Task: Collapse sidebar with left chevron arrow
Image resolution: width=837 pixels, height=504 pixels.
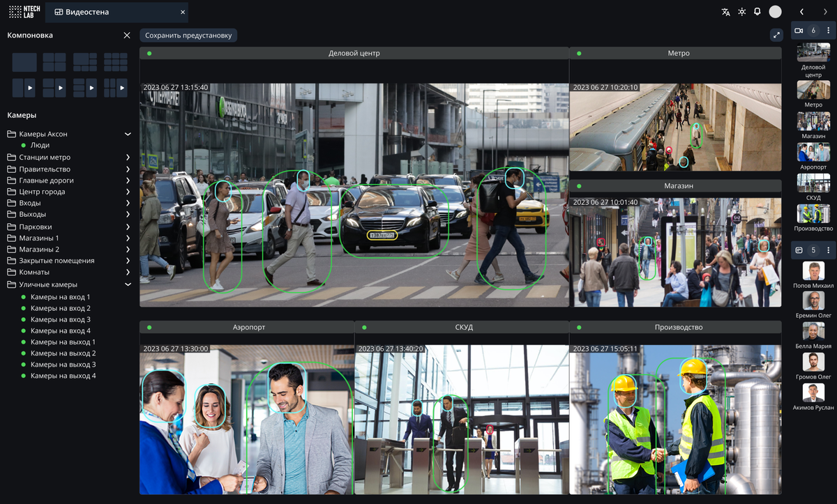Action: tap(801, 12)
